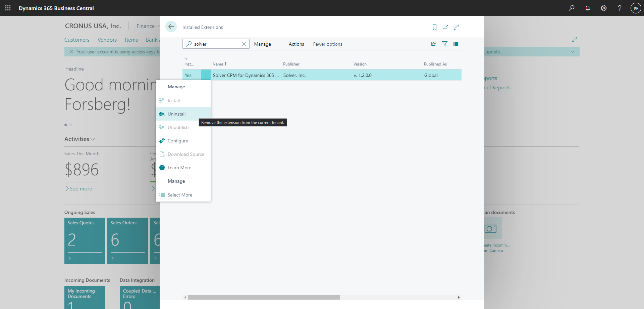
Task: Open the app launcher waffle menu
Action: 8,8
